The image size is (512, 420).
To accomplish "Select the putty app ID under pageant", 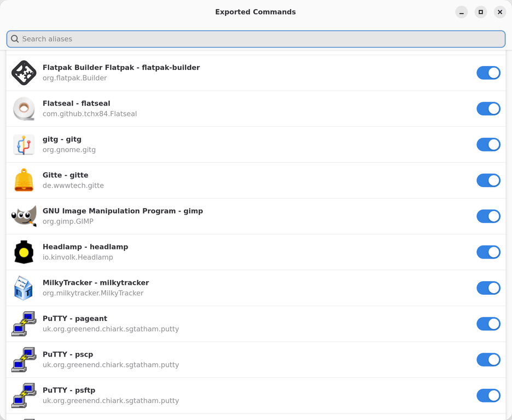I will click(x=110, y=329).
